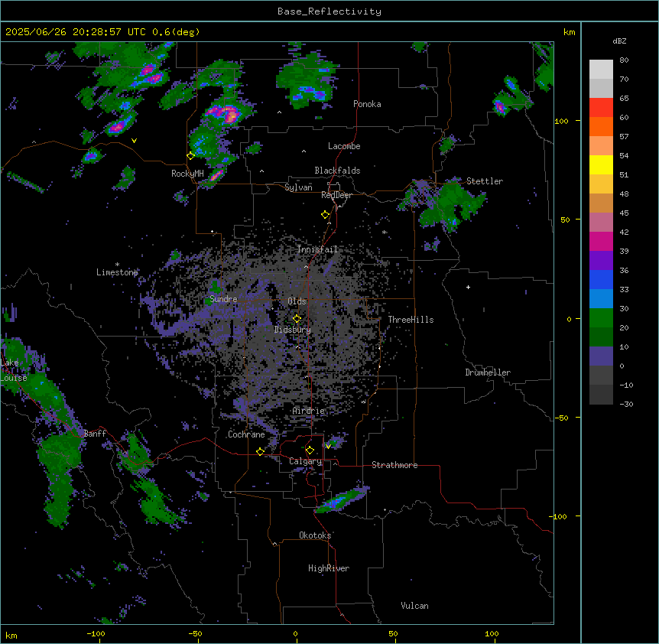Image resolution: width=659 pixels, height=644 pixels.
Task: Click the RockyMH label
Action: pos(187,174)
